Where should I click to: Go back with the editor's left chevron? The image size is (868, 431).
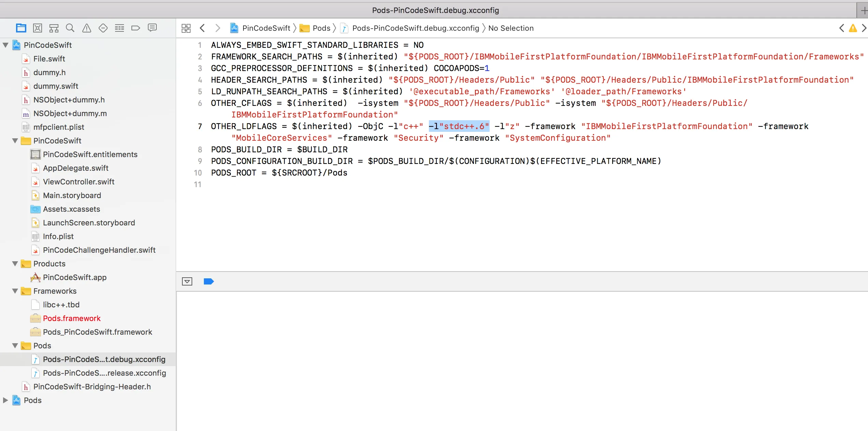[x=202, y=28]
